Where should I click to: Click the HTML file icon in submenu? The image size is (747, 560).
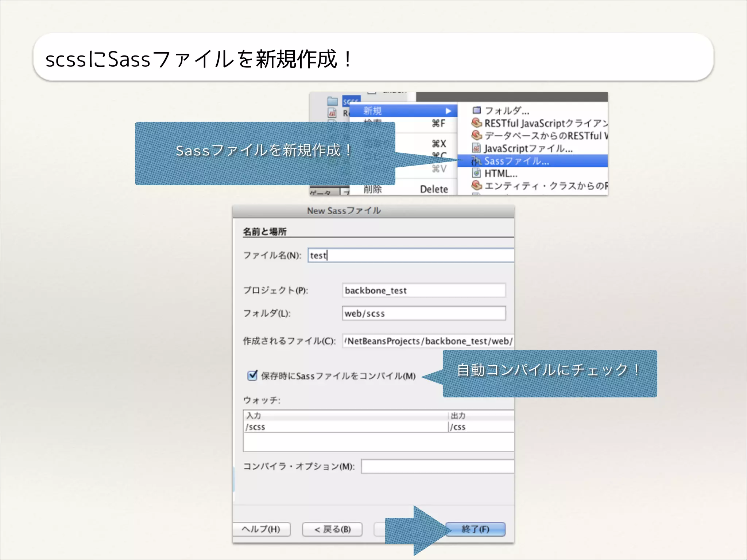tap(476, 173)
